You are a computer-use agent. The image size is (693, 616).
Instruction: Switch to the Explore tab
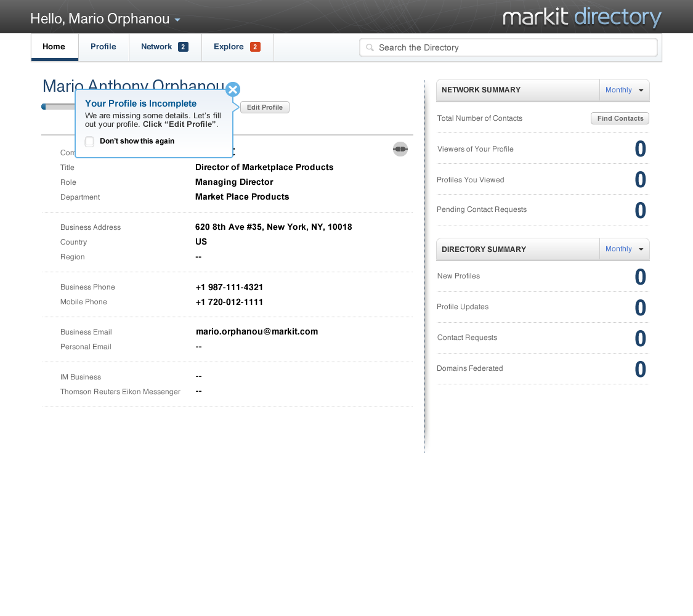point(238,47)
